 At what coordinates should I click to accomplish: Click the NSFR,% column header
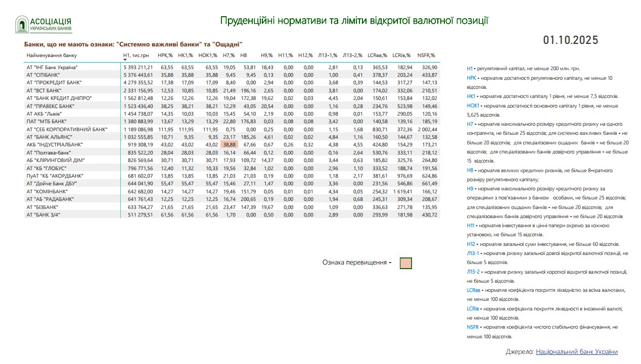click(426, 55)
